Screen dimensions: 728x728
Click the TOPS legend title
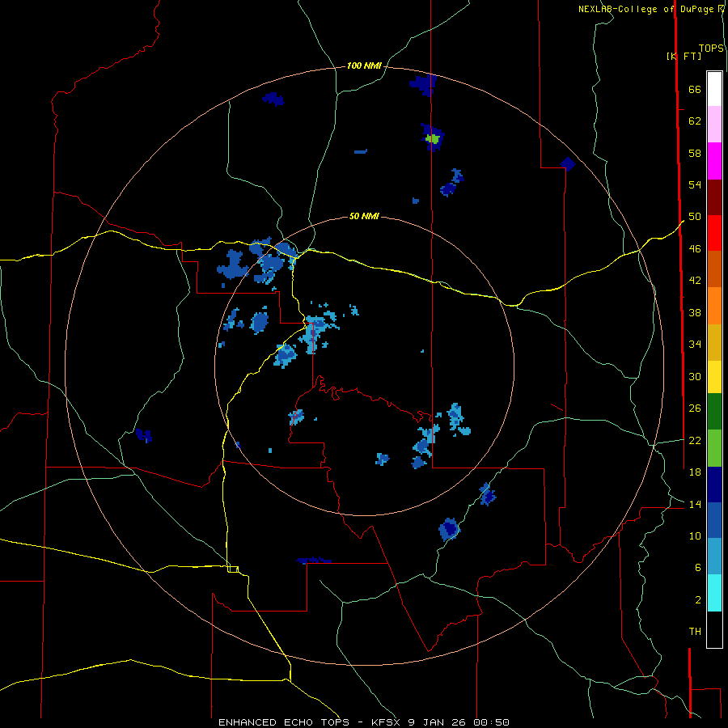[x=711, y=49]
